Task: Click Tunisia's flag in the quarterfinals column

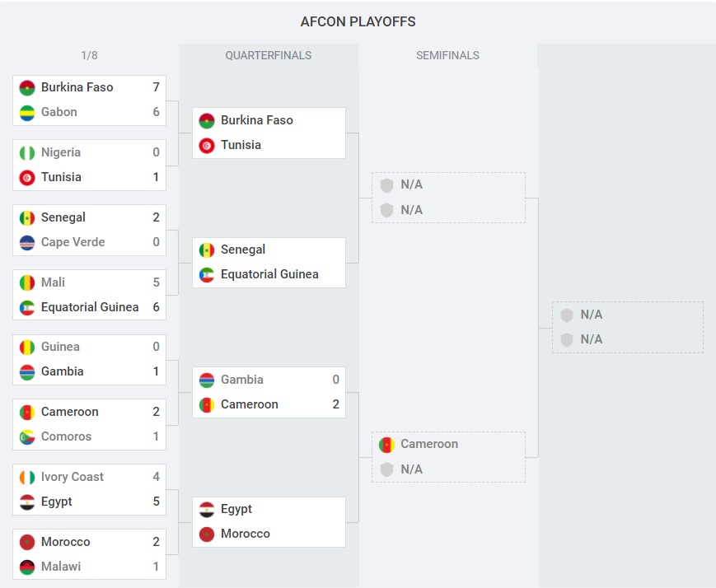Action: (x=207, y=146)
